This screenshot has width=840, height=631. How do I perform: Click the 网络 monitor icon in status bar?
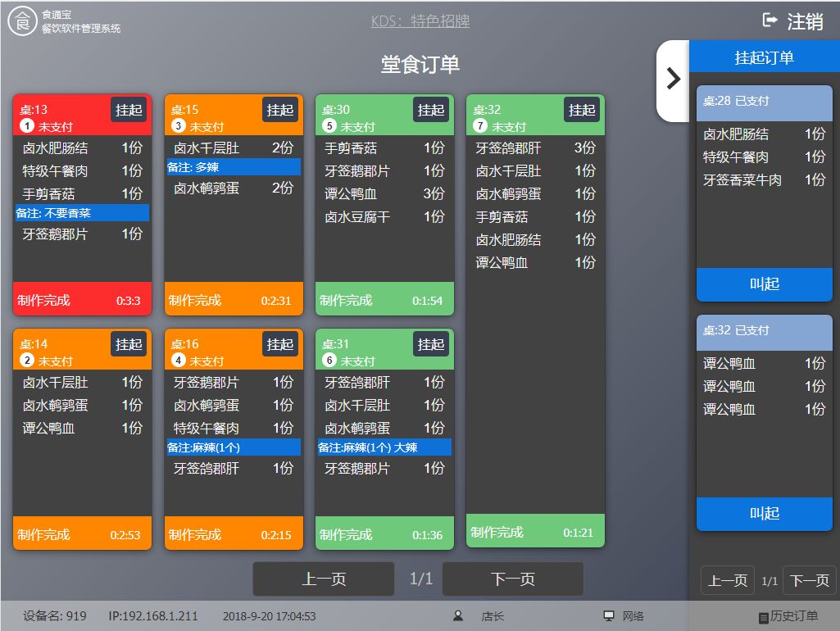[609, 616]
